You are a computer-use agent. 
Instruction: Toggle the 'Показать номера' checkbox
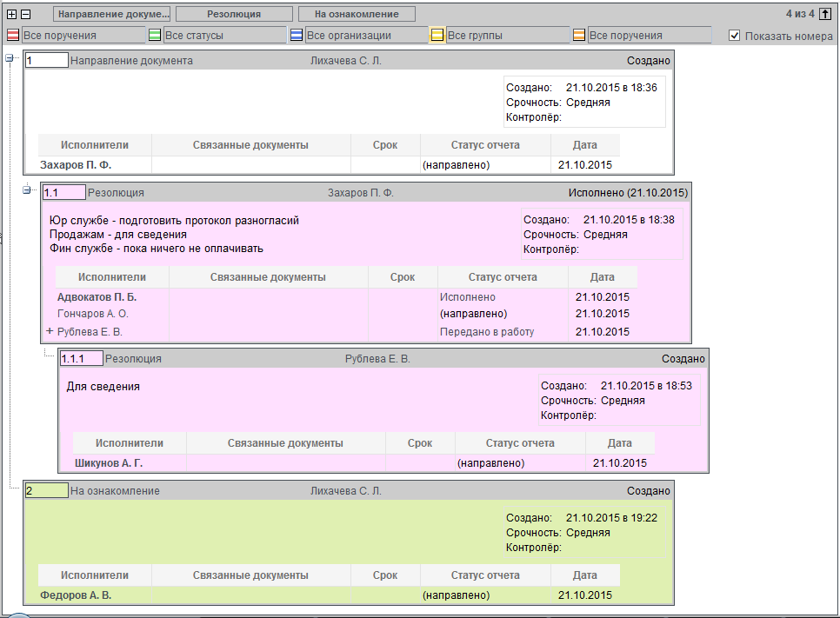point(735,36)
